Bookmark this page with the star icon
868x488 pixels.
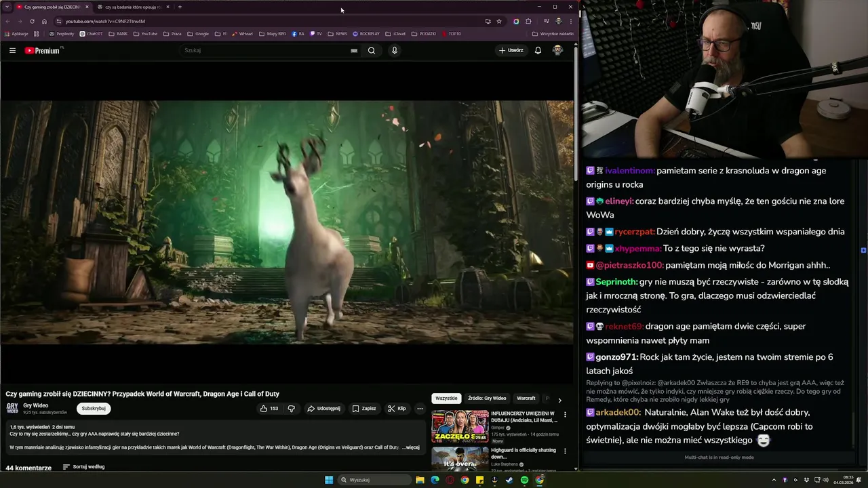coord(499,21)
